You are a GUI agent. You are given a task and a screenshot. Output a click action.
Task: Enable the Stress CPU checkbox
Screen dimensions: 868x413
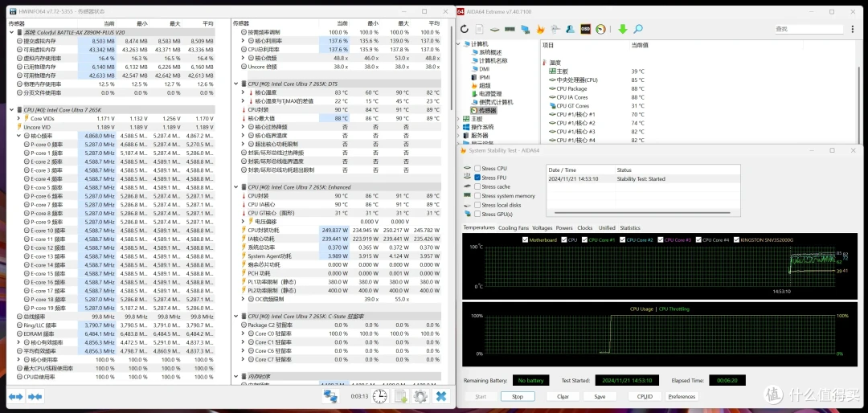coord(477,168)
